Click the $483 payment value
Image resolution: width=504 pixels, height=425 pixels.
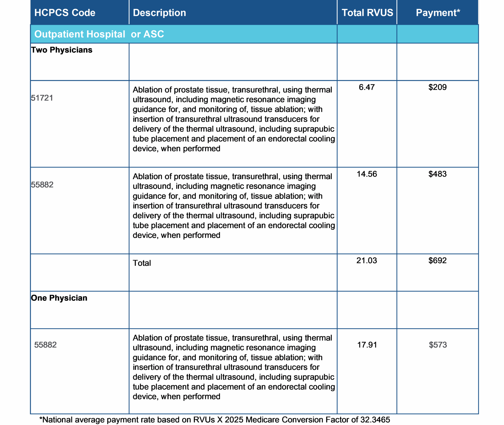[437, 174]
